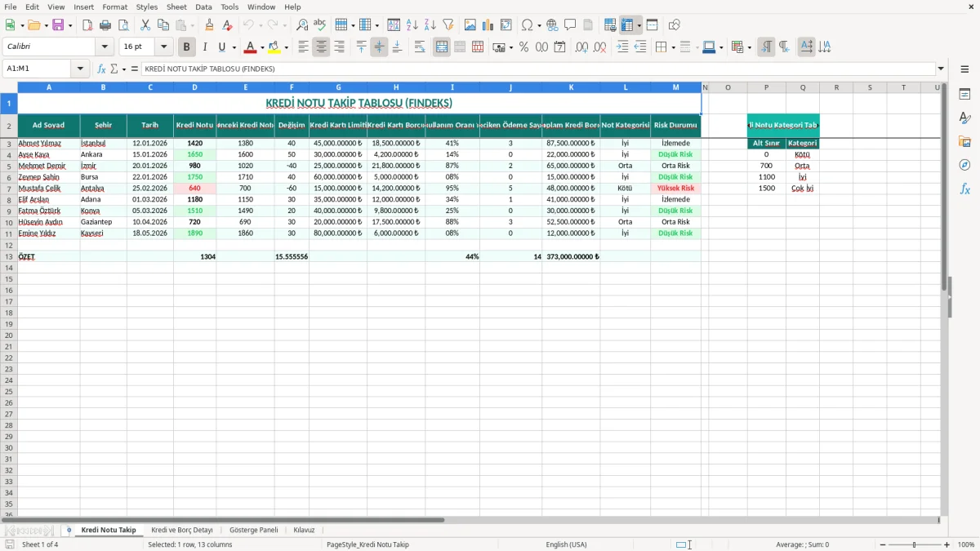Click the Add Decimal Place icon
The width and height of the screenshot is (980, 551).
pyautogui.click(x=581, y=47)
